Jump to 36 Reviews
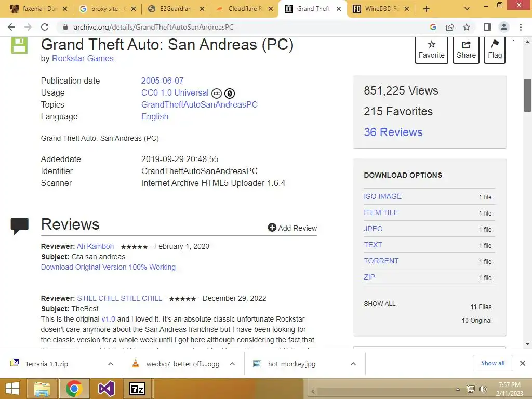This screenshot has height=399, width=532. pyautogui.click(x=393, y=132)
